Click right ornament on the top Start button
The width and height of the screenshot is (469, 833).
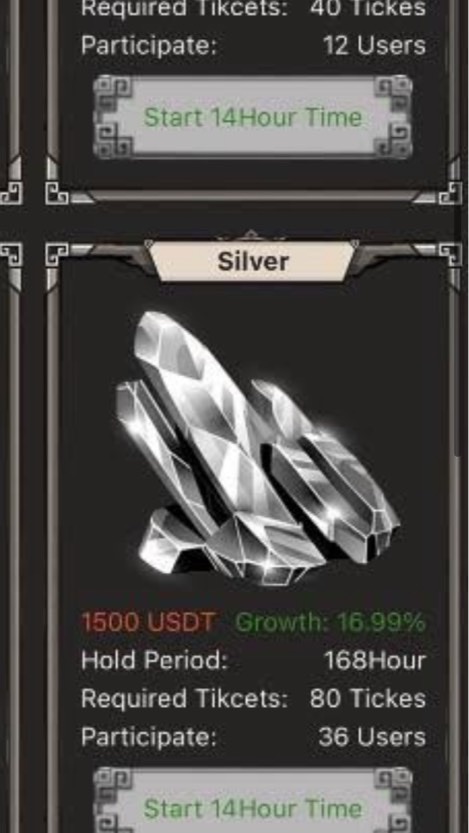[x=393, y=117]
